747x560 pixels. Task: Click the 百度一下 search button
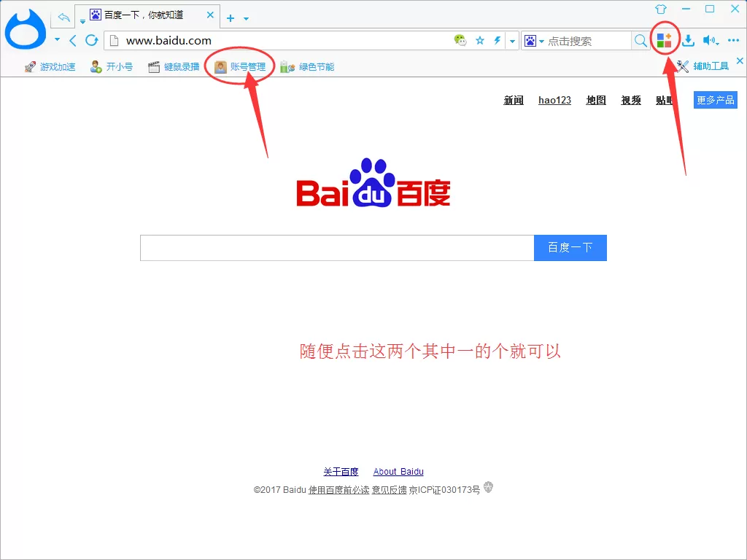570,248
